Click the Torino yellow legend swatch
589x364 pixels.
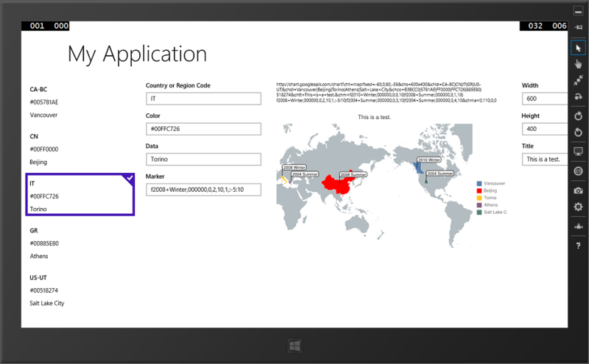tap(479, 198)
